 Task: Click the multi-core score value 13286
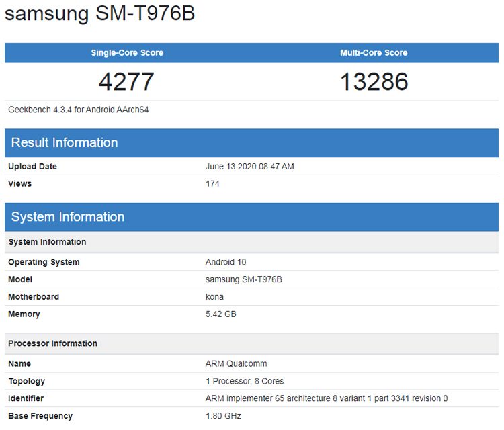click(x=374, y=82)
